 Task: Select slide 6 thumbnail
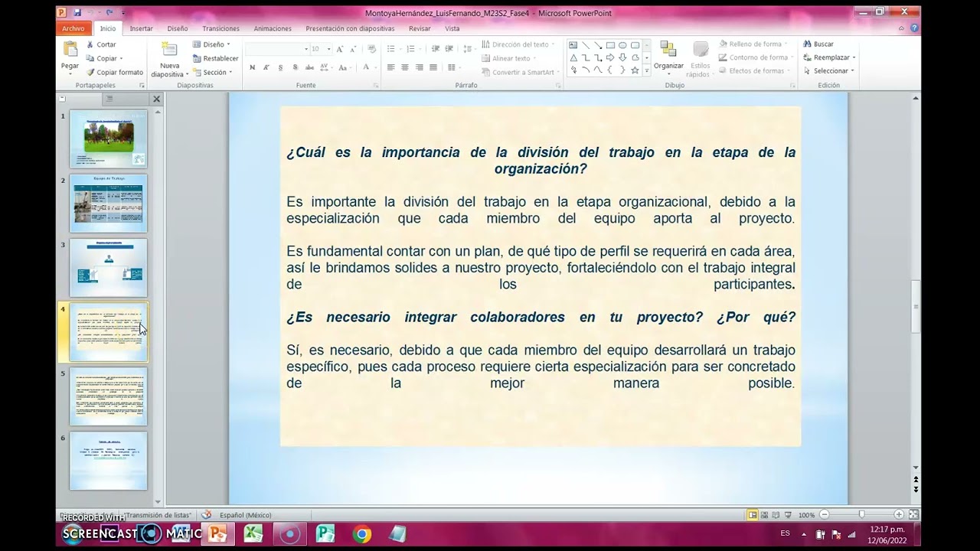(x=109, y=461)
